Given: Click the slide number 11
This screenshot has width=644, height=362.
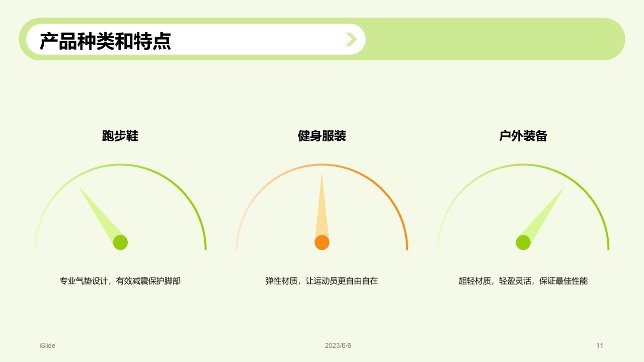Looking at the screenshot, I should [x=600, y=345].
